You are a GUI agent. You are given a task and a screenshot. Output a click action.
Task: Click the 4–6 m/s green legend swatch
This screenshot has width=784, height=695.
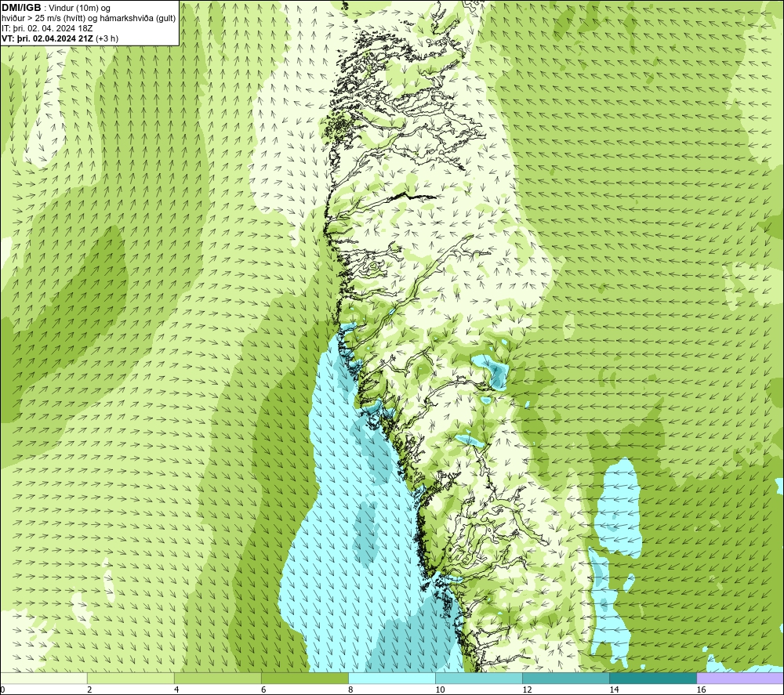click(217, 678)
